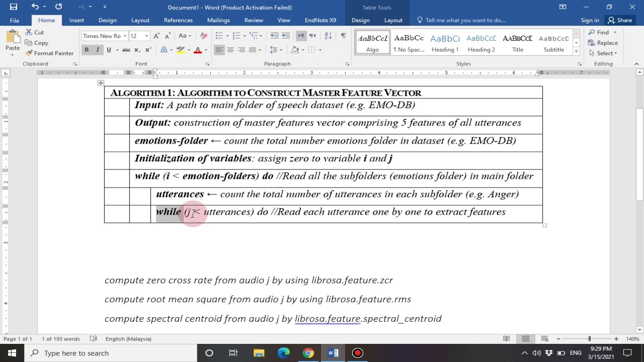This screenshot has height=362, width=644.
Task: Toggle Show/Hide paragraph marks
Action: pyautogui.click(x=343, y=36)
